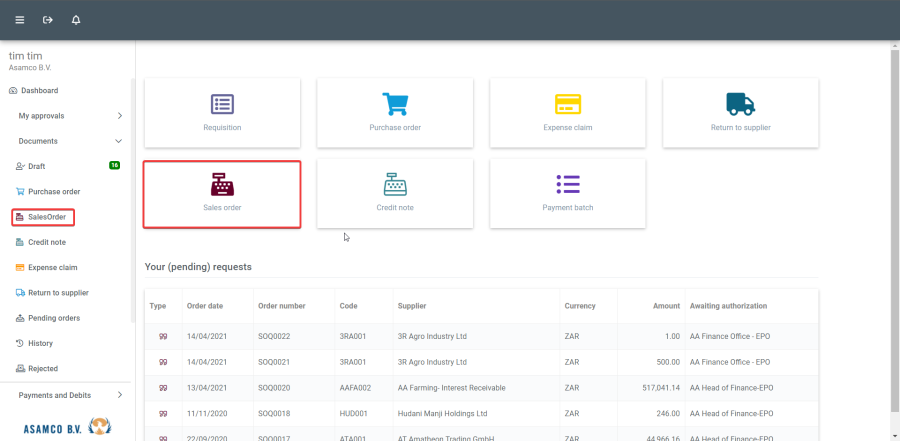
Task: Open the notifications bell
Action: click(76, 20)
